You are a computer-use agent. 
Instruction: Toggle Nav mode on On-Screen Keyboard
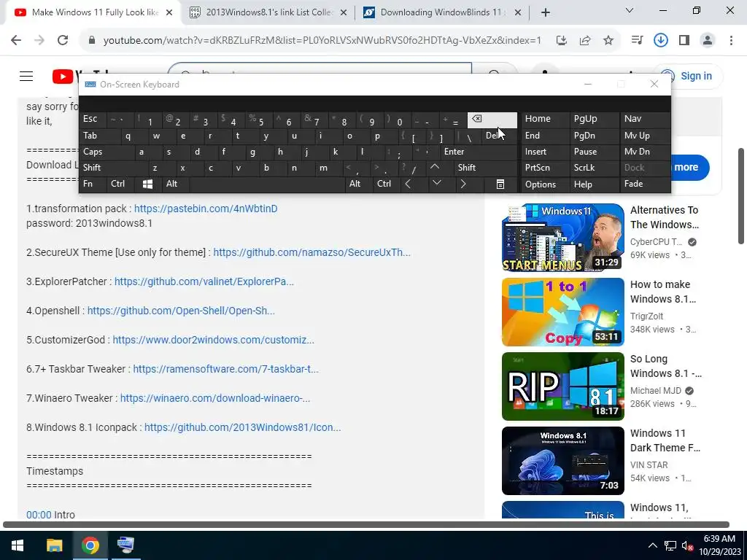(x=645, y=119)
